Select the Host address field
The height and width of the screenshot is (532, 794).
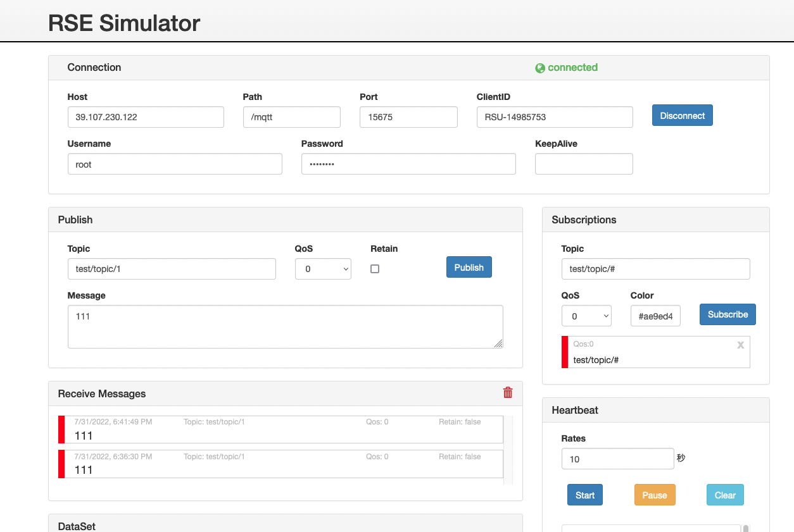146,117
